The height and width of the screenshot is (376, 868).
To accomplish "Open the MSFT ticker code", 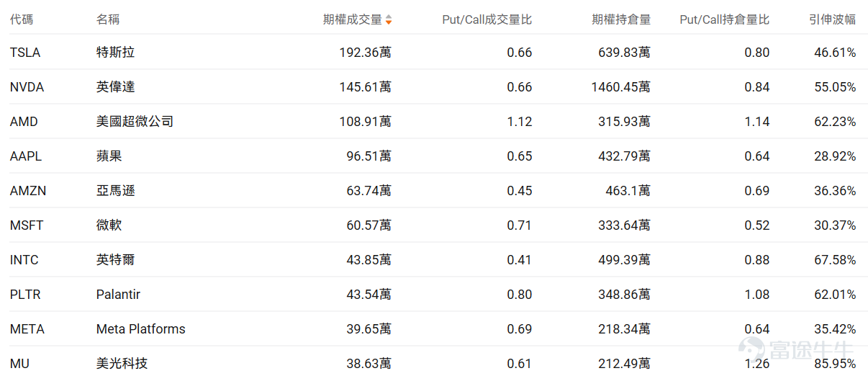I will (x=27, y=225).
